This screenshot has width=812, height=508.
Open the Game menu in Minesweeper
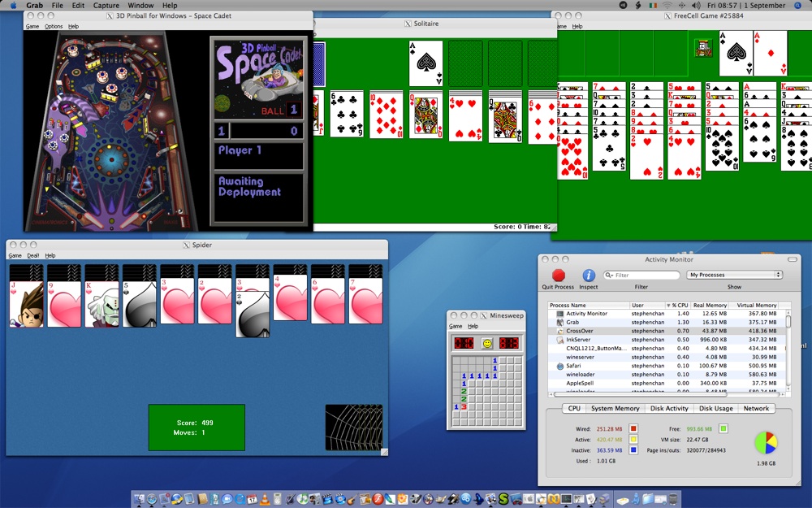point(456,326)
